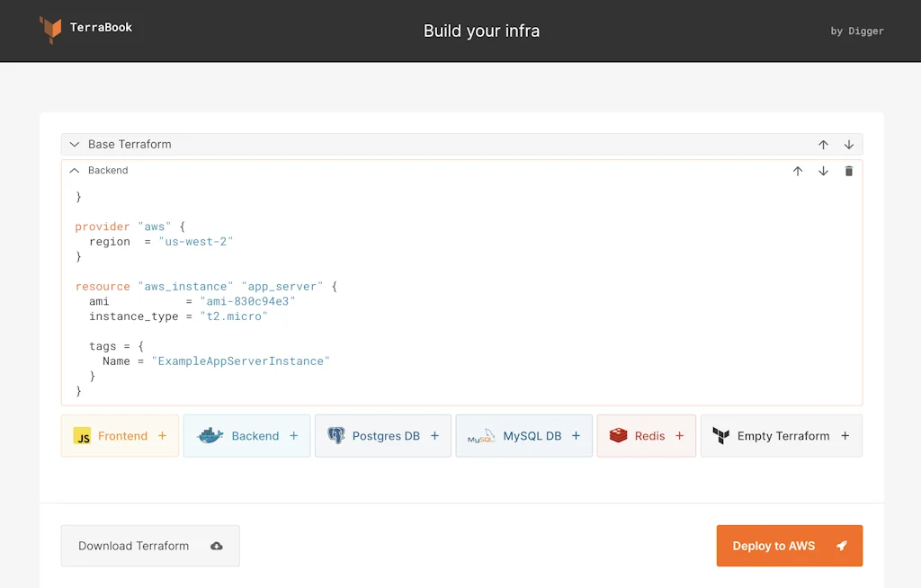Open the 'by Digger' link
The height and width of the screenshot is (588, 921).
(x=857, y=31)
